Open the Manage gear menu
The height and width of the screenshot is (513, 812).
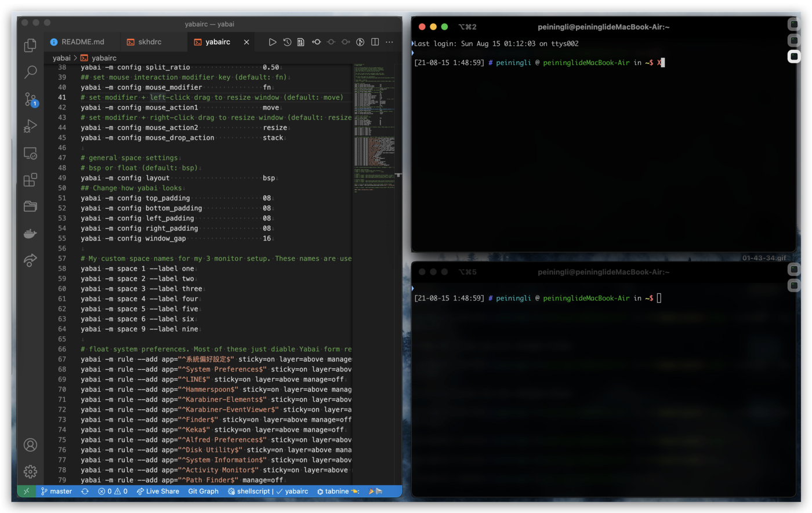(30, 471)
